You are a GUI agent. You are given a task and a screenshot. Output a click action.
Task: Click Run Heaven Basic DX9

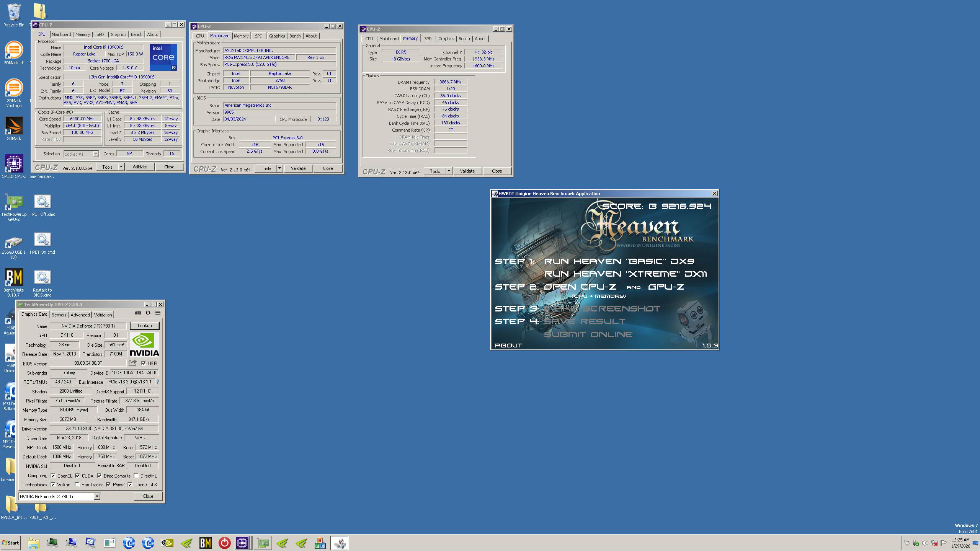619,261
